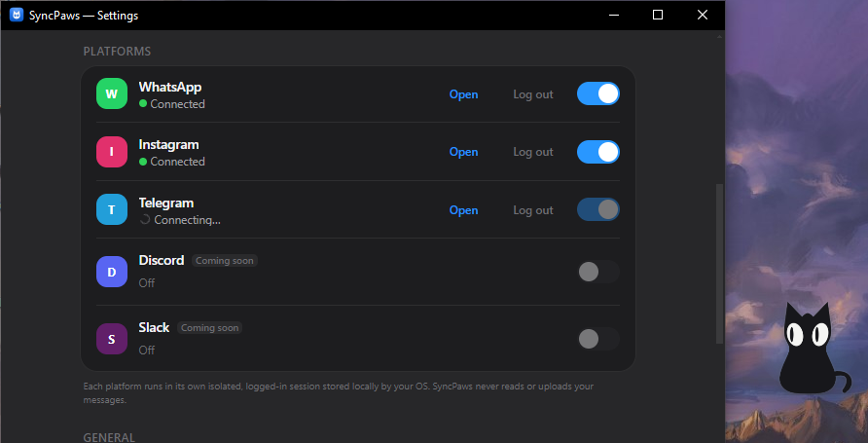Log out of WhatsApp
868x443 pixels.
pos(533,94)
